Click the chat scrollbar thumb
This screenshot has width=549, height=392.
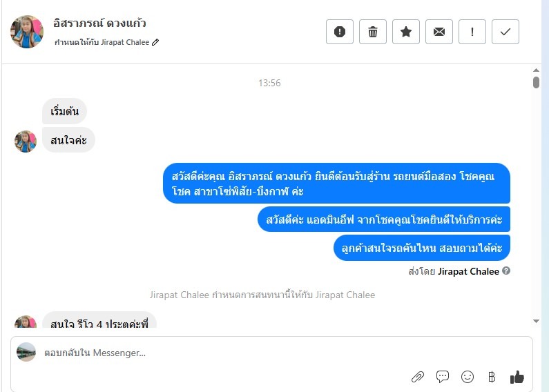pyautogui.click(x=536, y=83)
